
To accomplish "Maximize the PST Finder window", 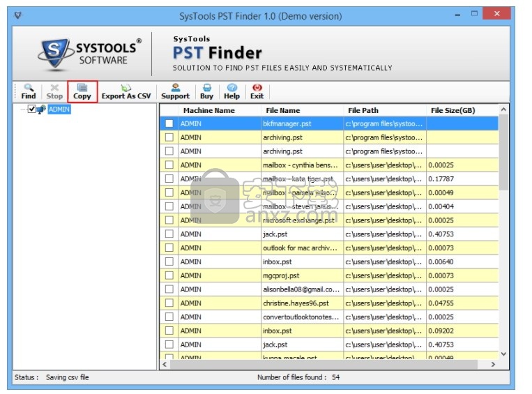I will tap(474, 14).
